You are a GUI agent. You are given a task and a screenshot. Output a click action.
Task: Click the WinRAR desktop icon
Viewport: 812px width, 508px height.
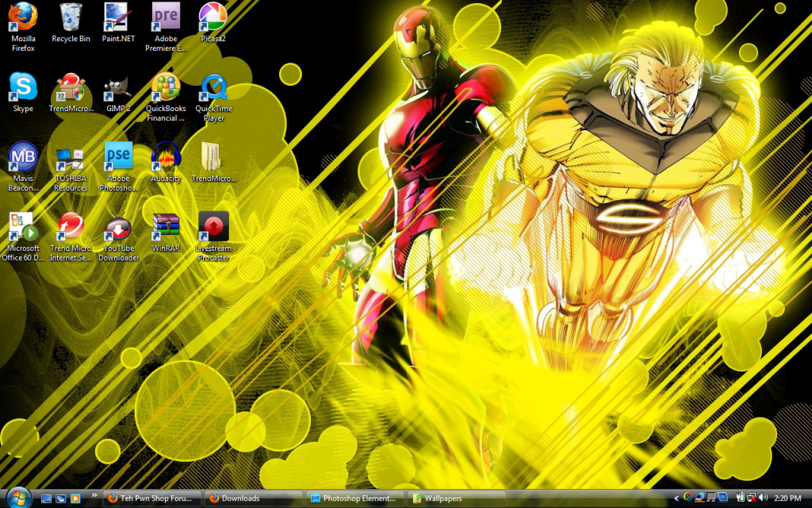point(166,232)
